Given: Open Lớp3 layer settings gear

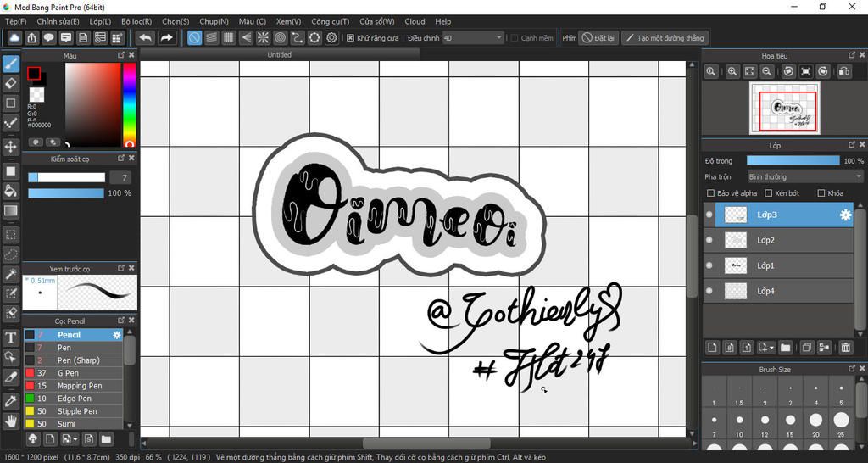Looking at the screenshot, I should (x=845, y=215).
